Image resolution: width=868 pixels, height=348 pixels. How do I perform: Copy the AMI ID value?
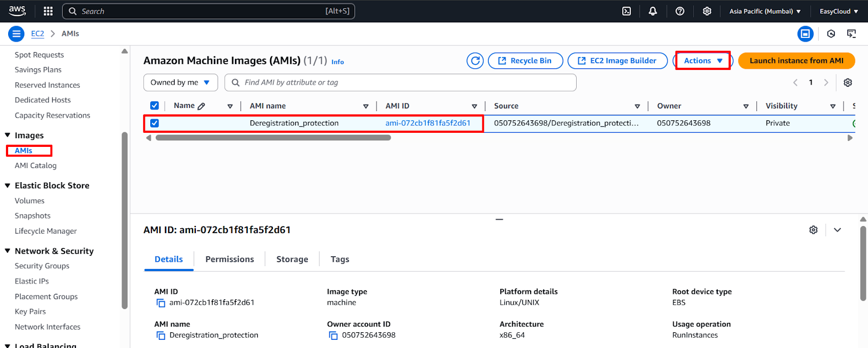[161, 303]
